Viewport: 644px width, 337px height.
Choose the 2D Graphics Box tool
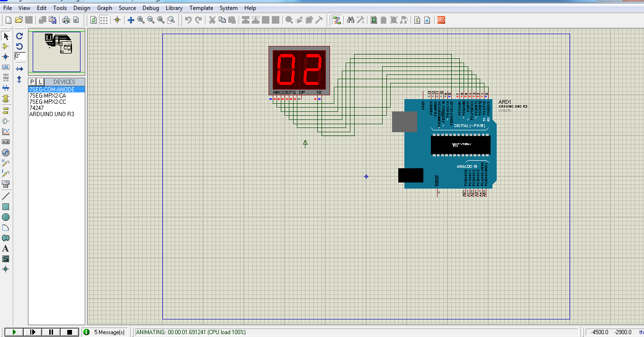(6, 207)
